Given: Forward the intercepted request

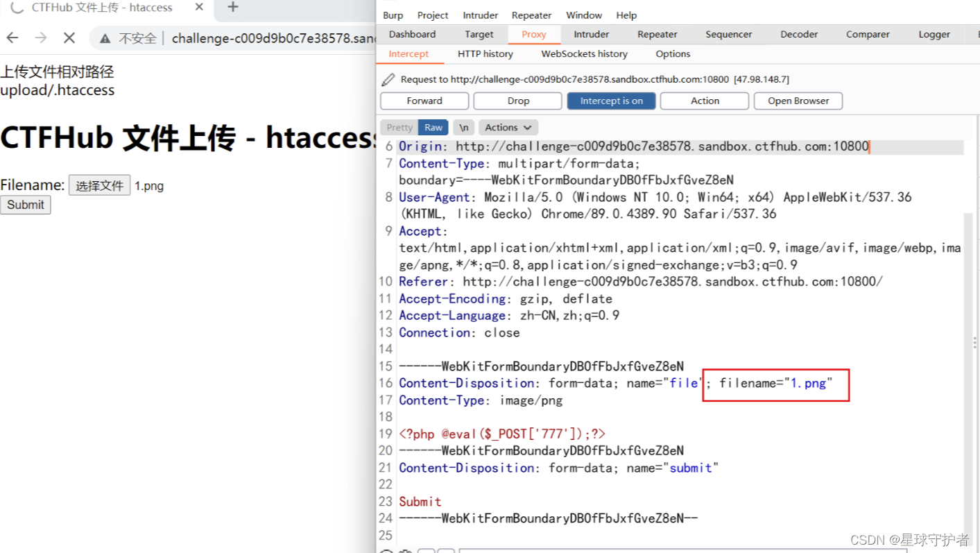Looking at the screenshot, I should 424,101.
